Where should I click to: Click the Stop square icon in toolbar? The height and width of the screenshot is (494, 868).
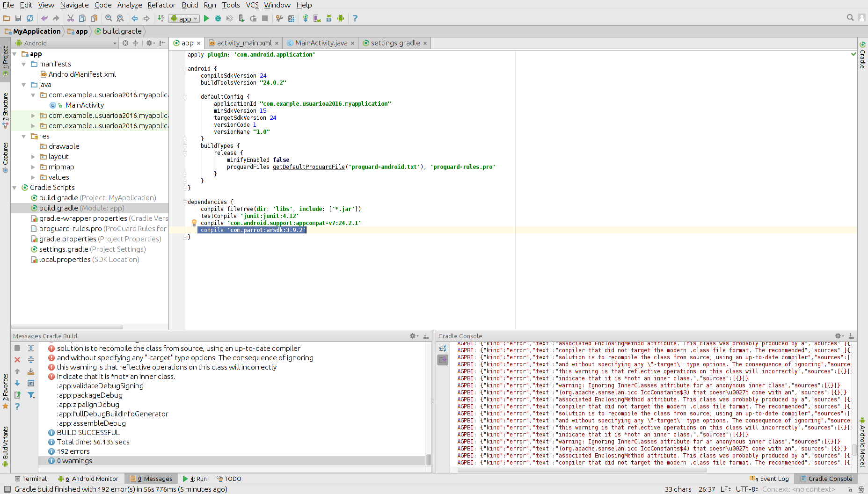265,18
